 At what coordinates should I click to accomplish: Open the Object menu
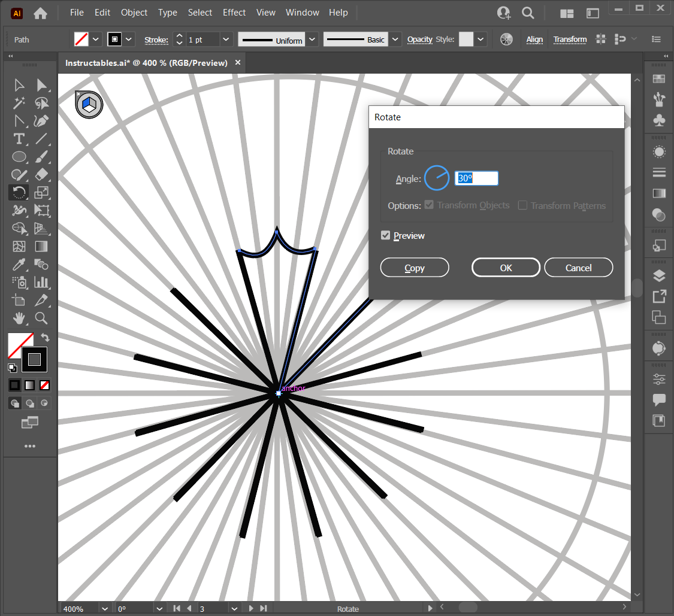pyautogui.click(x=134, y=13)
